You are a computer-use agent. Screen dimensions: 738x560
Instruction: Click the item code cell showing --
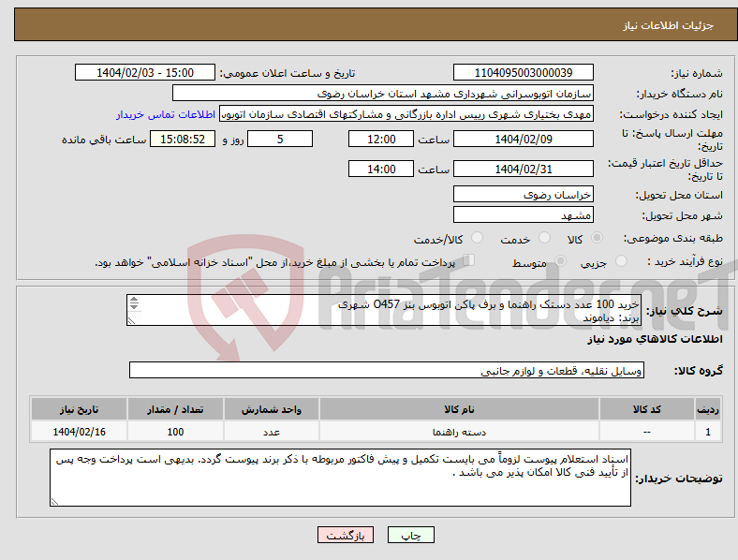pos(647,432)
